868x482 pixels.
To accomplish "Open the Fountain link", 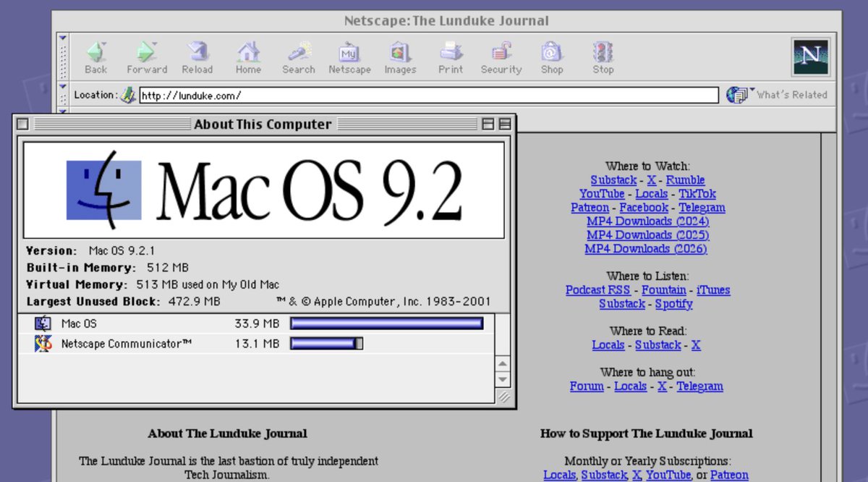I will click(664, 290).
